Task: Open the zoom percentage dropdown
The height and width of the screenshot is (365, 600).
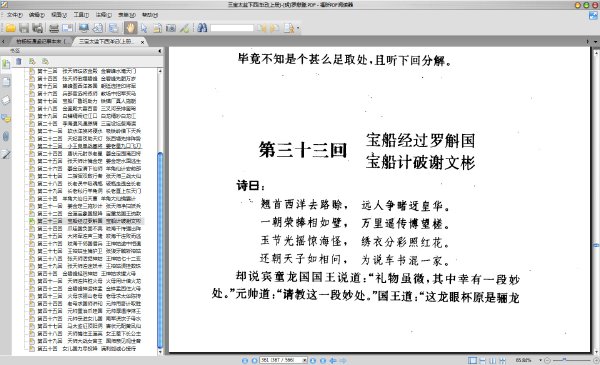Action: (541, 360)
